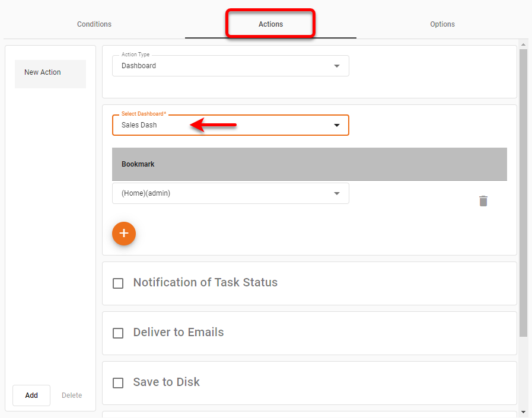Click the scrollbar up arrow
Image resolution: width=532 pixels, height=418 pixels.
[x=523, y=44]
